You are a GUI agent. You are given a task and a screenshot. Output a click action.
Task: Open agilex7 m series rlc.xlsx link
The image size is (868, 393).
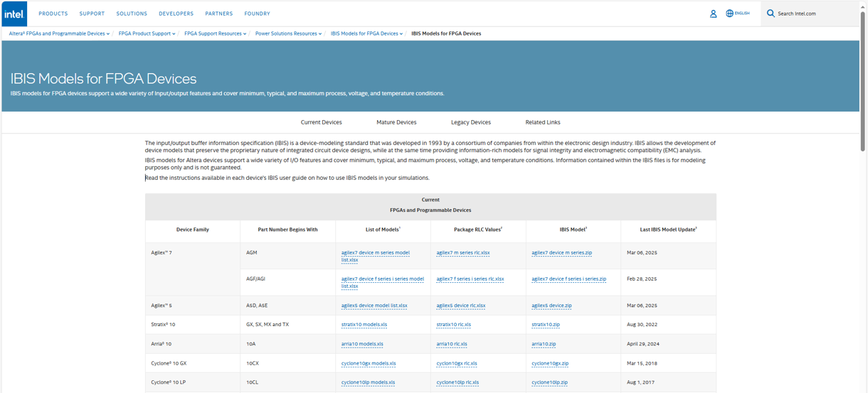[462, 253]
